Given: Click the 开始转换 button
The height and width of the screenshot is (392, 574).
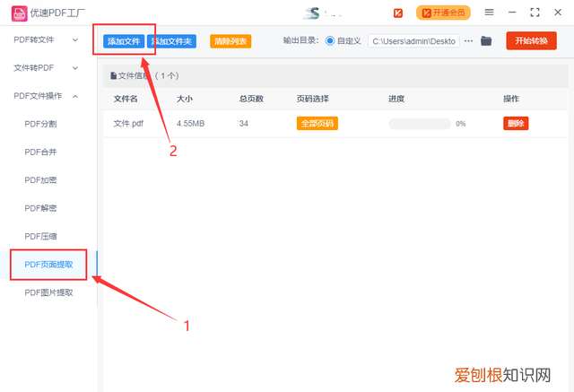Looking at the screenshot, I should [532, 40].
